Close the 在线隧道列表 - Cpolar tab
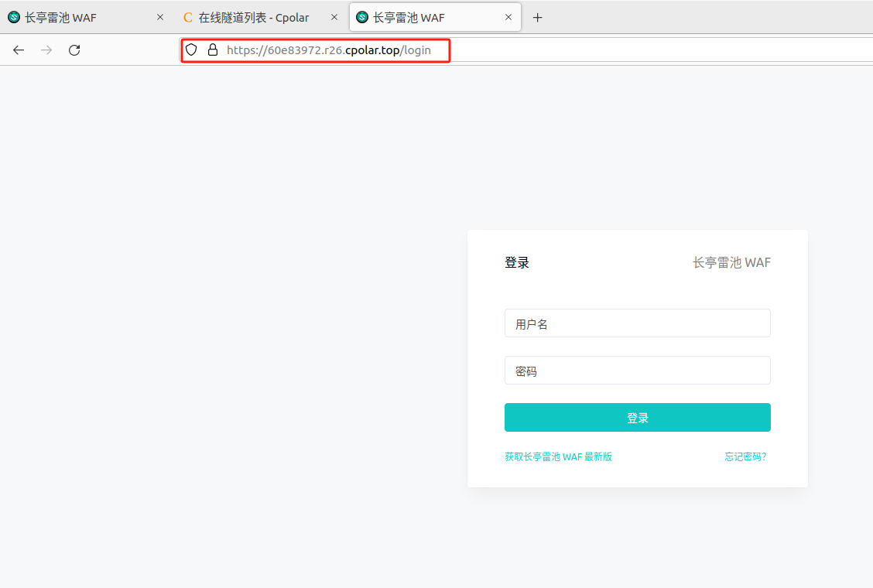873x588 pixels. tap(334, 18)
